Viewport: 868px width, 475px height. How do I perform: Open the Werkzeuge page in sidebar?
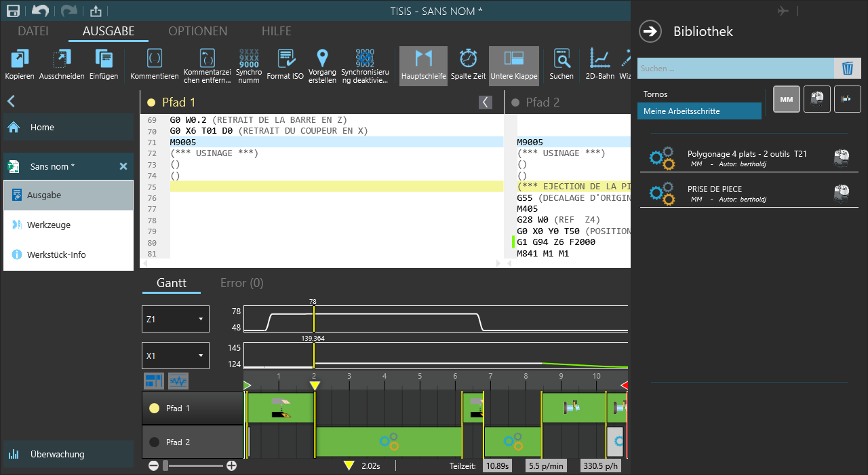(49, 225)
